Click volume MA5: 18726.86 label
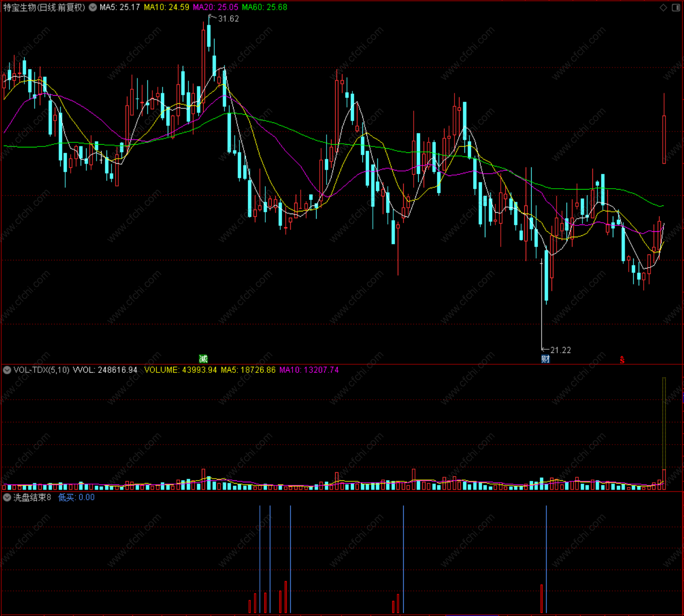684x616 pixels. pyautogui.click(x=248, y=370)
